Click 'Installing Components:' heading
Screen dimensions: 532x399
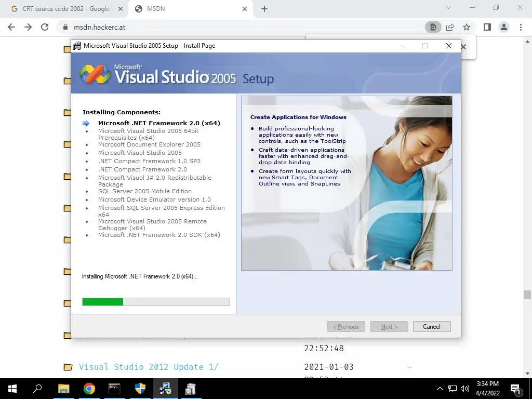click(122, 112)
